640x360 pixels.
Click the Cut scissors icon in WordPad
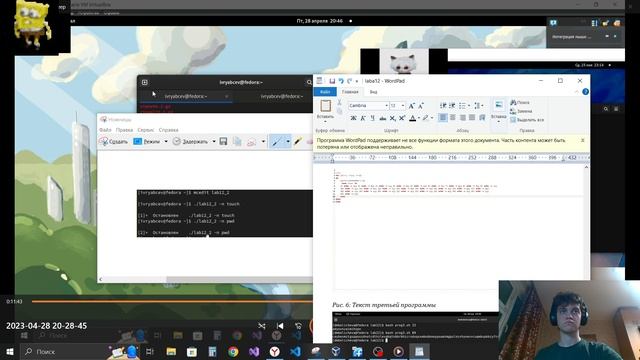click(339, 102)
